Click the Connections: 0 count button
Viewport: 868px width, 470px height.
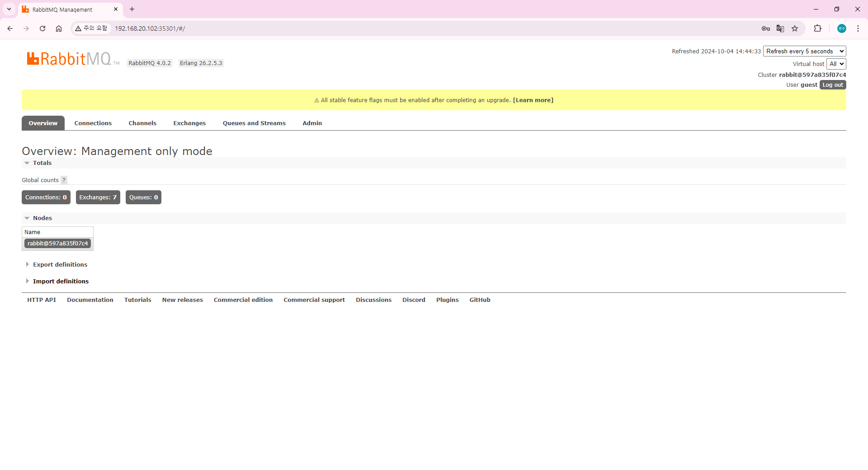pos(46,197)
